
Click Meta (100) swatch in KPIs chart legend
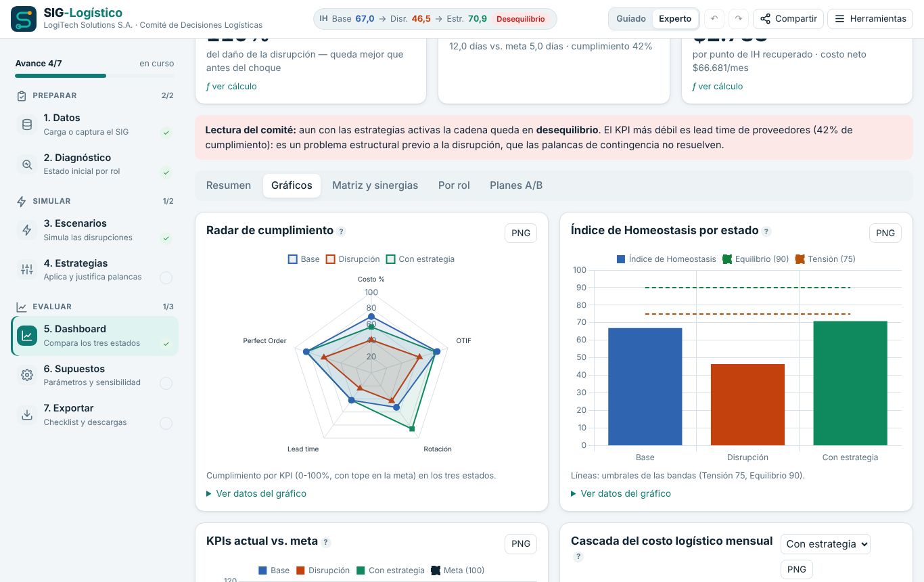(x=436, y=570)
